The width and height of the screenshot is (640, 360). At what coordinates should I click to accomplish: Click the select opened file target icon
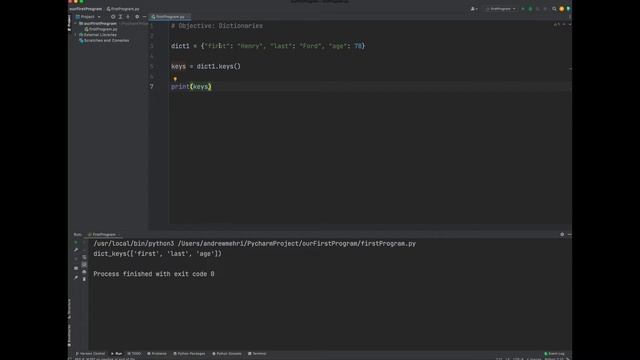[x=113, y=17]
